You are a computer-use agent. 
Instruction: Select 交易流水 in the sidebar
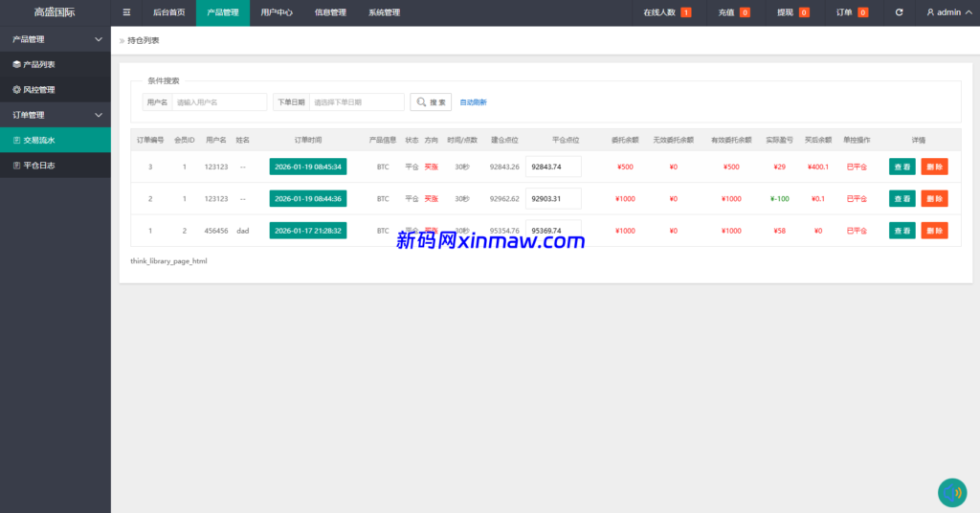coord(56,140)
